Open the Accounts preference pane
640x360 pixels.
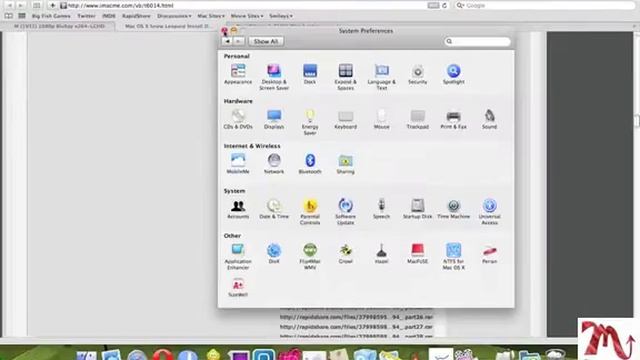238,209
